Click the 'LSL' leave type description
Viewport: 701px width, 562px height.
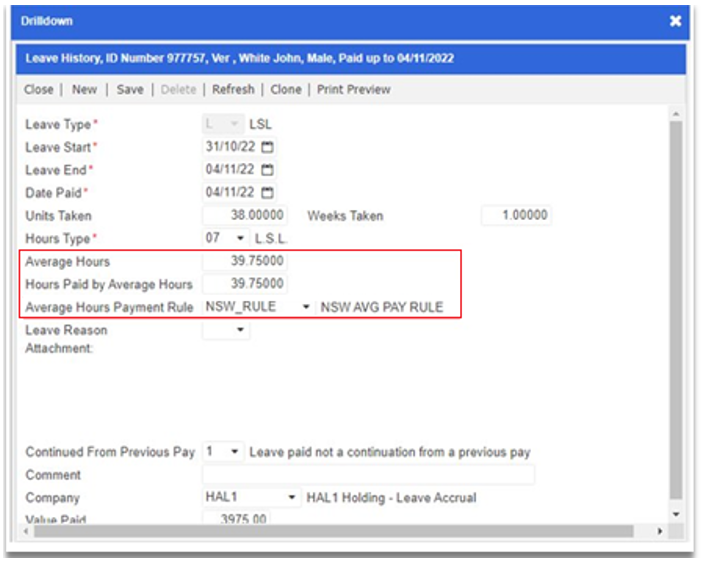260,124
